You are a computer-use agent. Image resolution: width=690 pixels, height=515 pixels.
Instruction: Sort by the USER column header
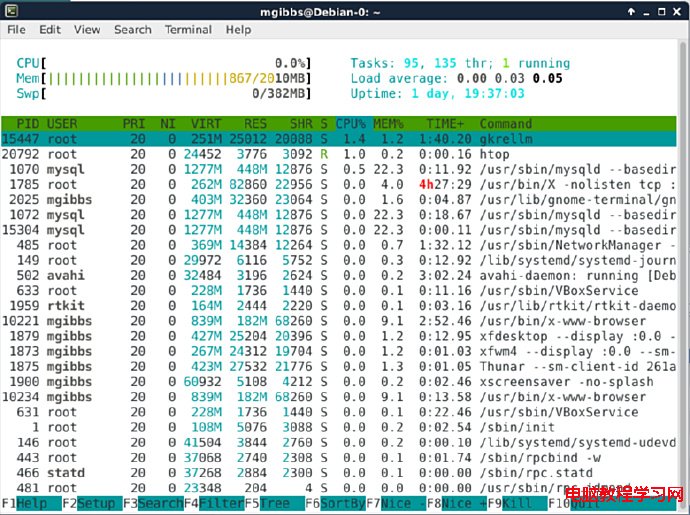point(62,124)
